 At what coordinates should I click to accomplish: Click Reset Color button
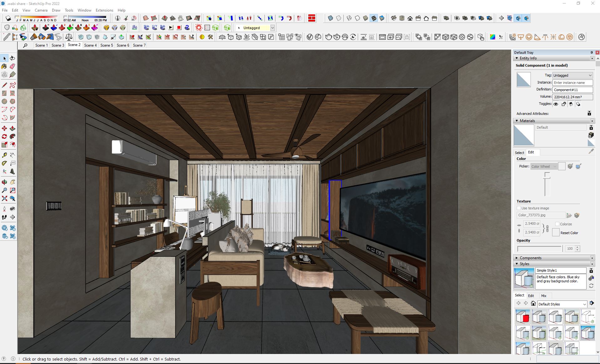[556, 233]
